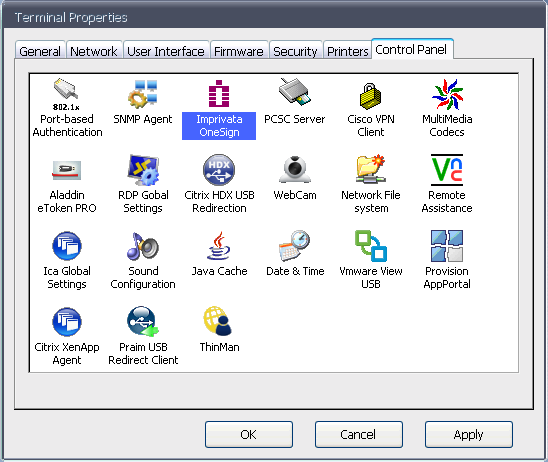Viewport: 548px width, 462px height.
Task: Switch to the Firmware tab
Action: [239, 51]
